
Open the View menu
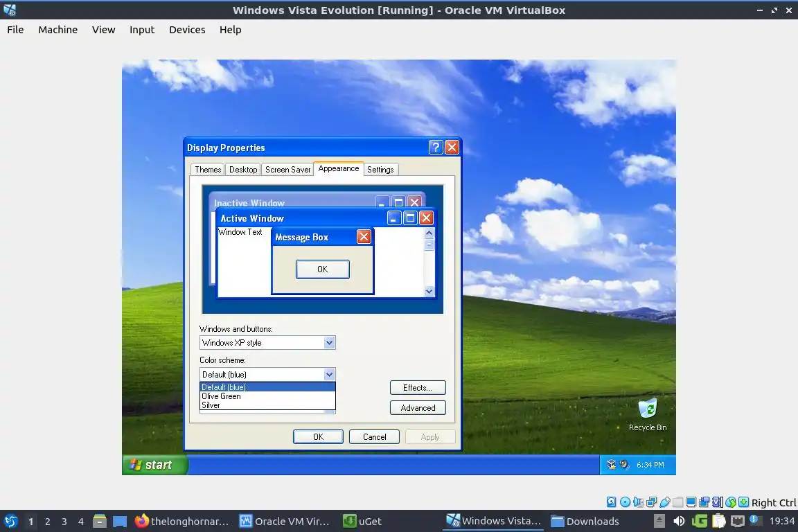(x=103, y=30)
